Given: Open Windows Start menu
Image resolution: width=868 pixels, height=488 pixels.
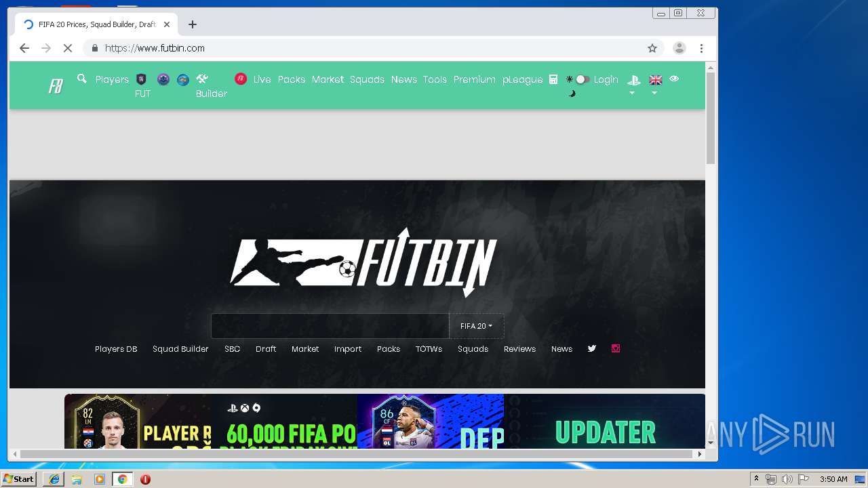Looking at the screenshot, I should click(x=18, y=479).
